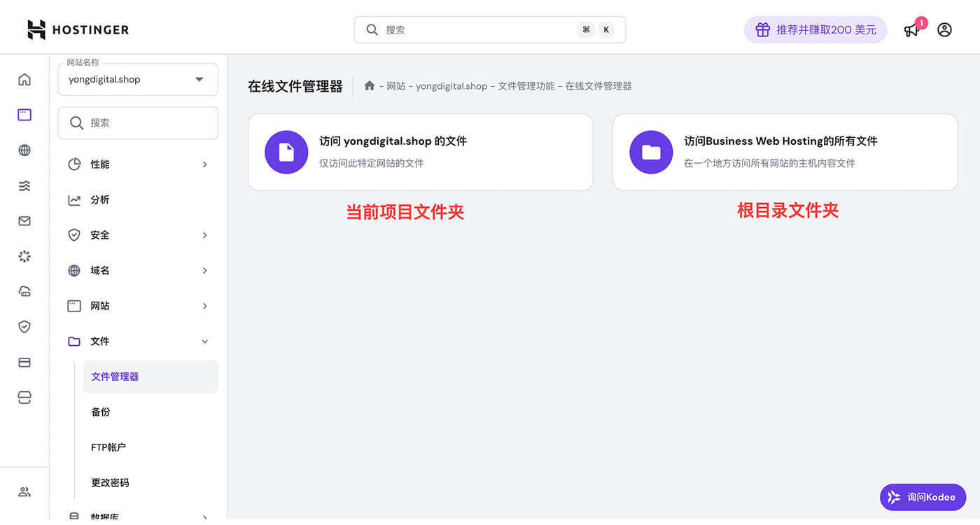Click the breadcrumb home icon
The width and height of the screenshot is (980, 525).
pyautogui.click(x=370, y=85)
